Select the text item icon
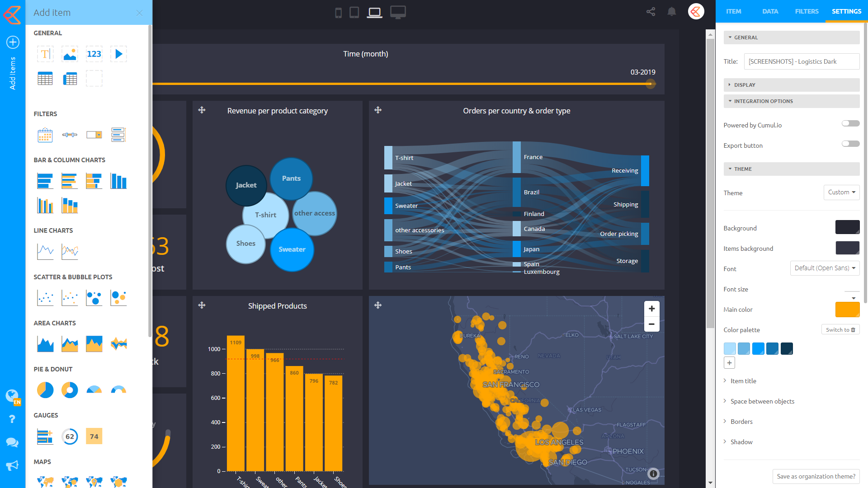 pos(45,54)
